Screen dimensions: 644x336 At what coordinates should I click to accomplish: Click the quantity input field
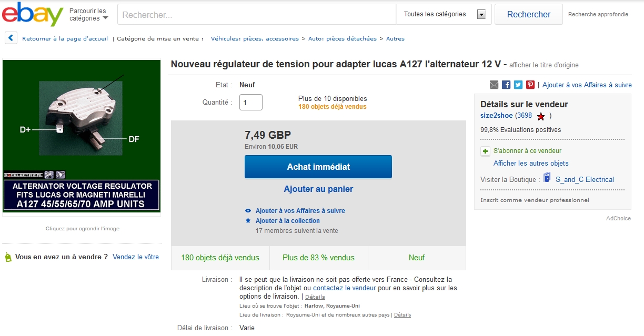coord(250,102)
